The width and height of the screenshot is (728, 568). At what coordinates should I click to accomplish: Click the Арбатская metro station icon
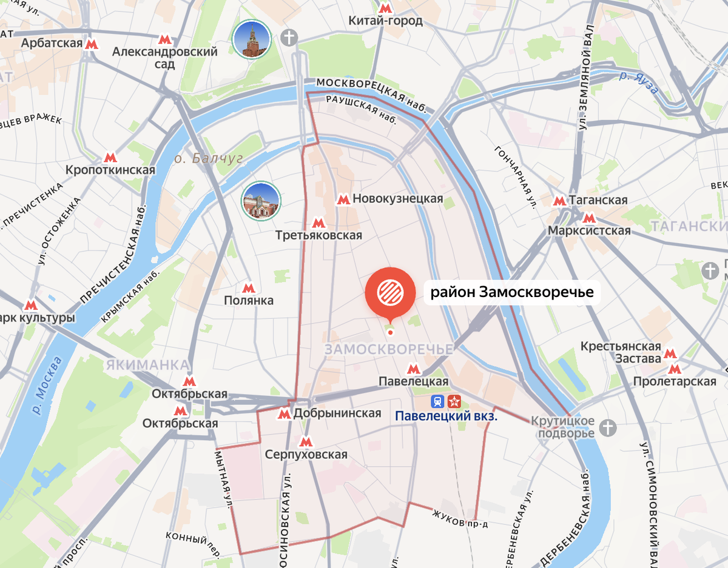91,43
